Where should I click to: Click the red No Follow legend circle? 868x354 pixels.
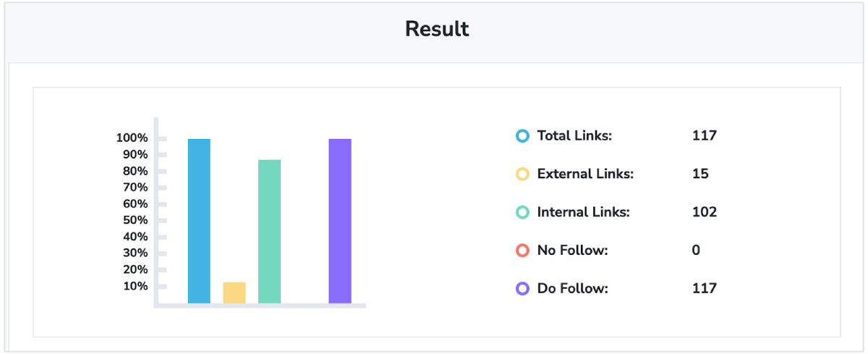point(522,250)
